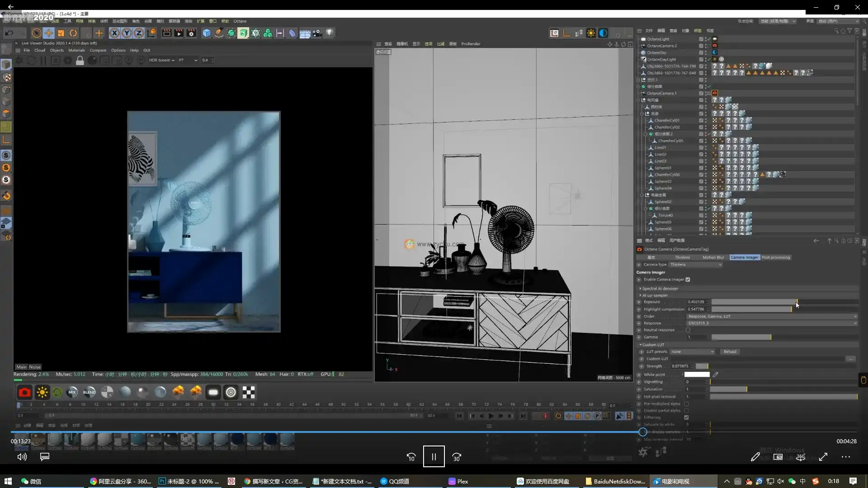Enable the Neutral response checkbox
Image resolution: width=868 pixels, height=488 pixels.
click(x=688, y=330)
